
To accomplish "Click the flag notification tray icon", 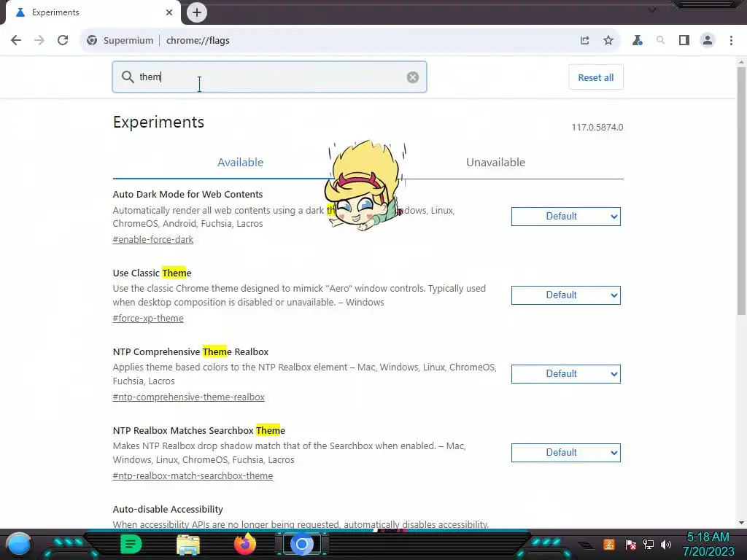I will [631, 545].
